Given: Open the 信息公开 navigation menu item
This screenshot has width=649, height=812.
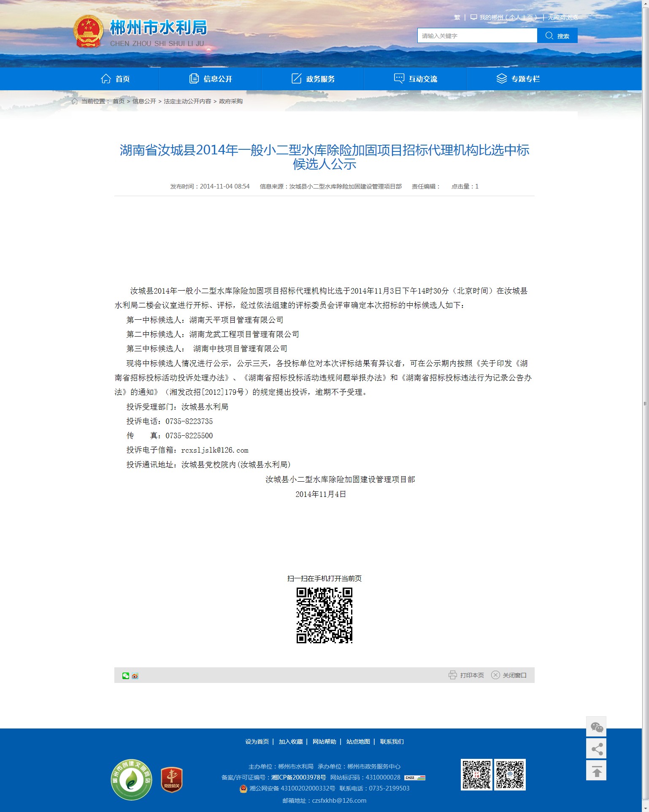Looking at the screenshot, I should click(211, 79).
